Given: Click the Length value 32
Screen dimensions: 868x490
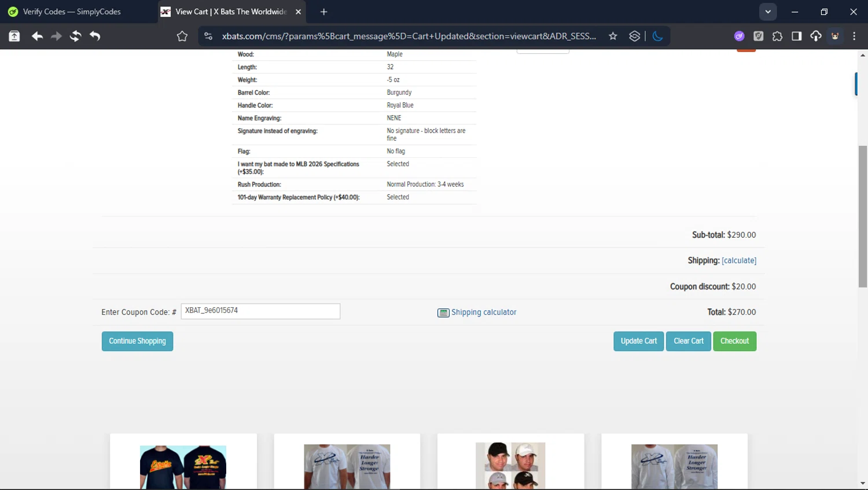Looking at the screenshot, I should click(390, 67).
